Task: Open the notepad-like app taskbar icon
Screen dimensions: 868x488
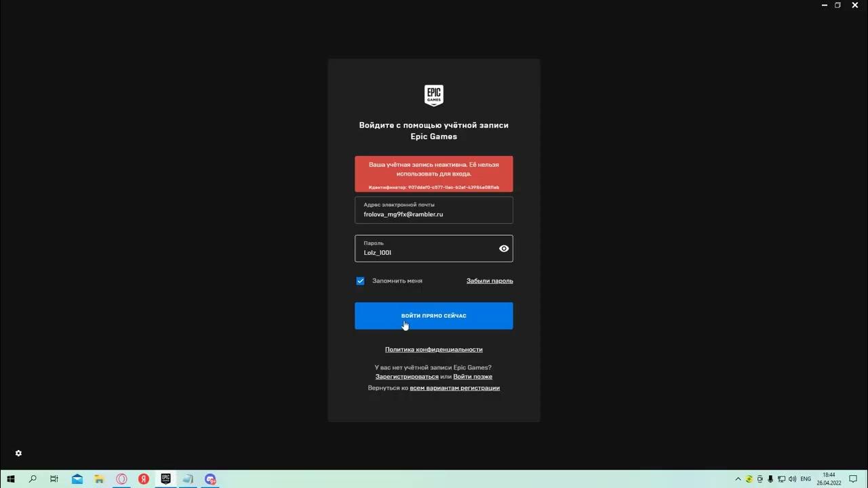Action: pos(188,479)
